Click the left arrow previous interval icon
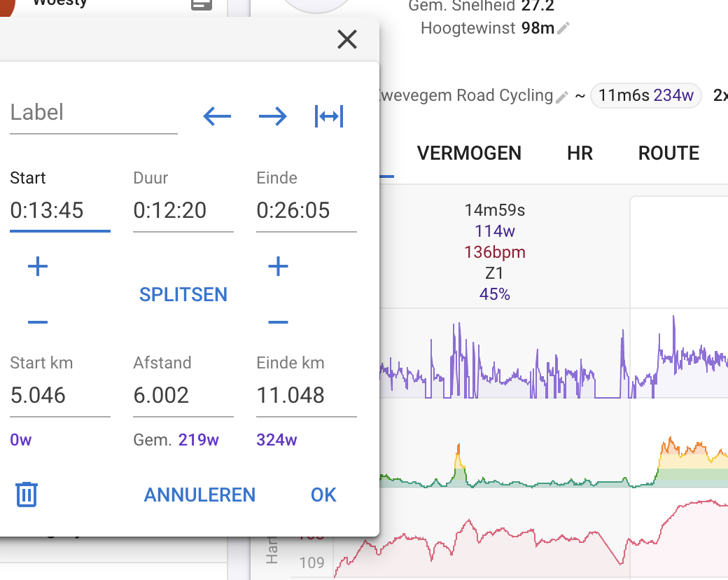 click(x=217, y=116)
